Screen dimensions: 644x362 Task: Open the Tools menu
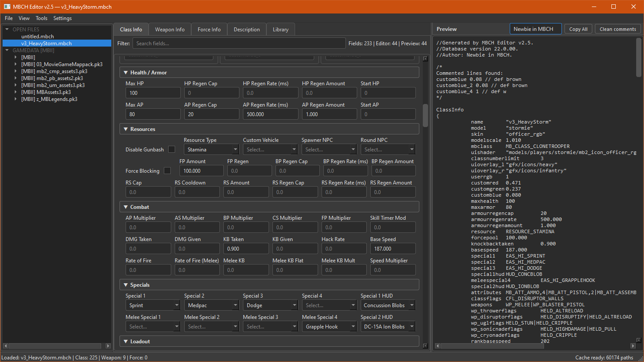click(41, 18)
